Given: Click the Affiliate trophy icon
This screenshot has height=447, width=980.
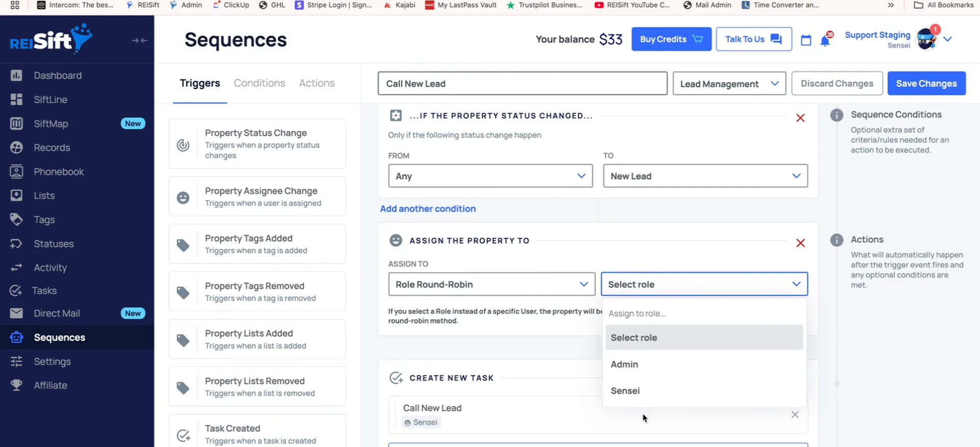Looking at the screenshot, I should coord(16,385).
